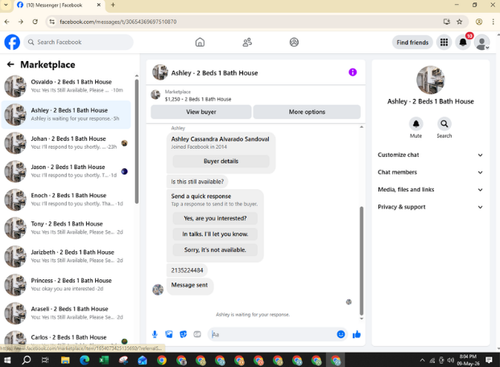The height and width of the screenshot is (367, 500).
Task: Click Ashley's large profile picture in right panel
Action: click(430, 80)
